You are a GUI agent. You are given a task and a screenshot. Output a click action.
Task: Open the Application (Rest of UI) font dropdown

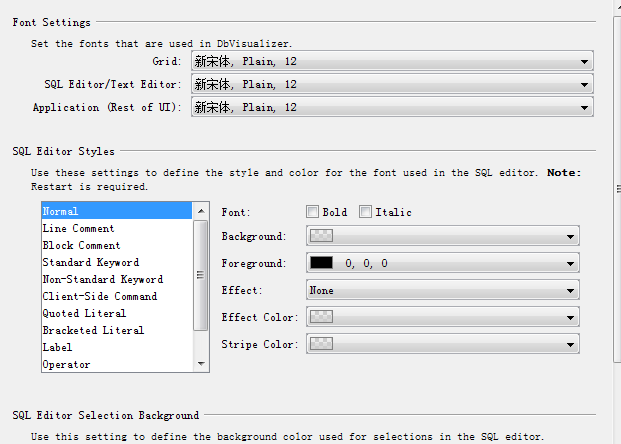pos(392,107)
